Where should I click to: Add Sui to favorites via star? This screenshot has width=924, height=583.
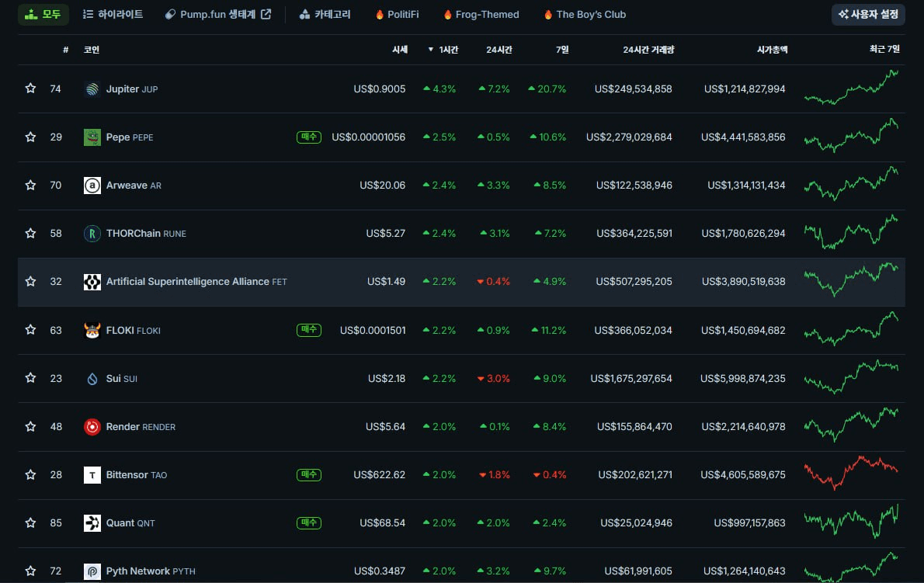(30, 378)
